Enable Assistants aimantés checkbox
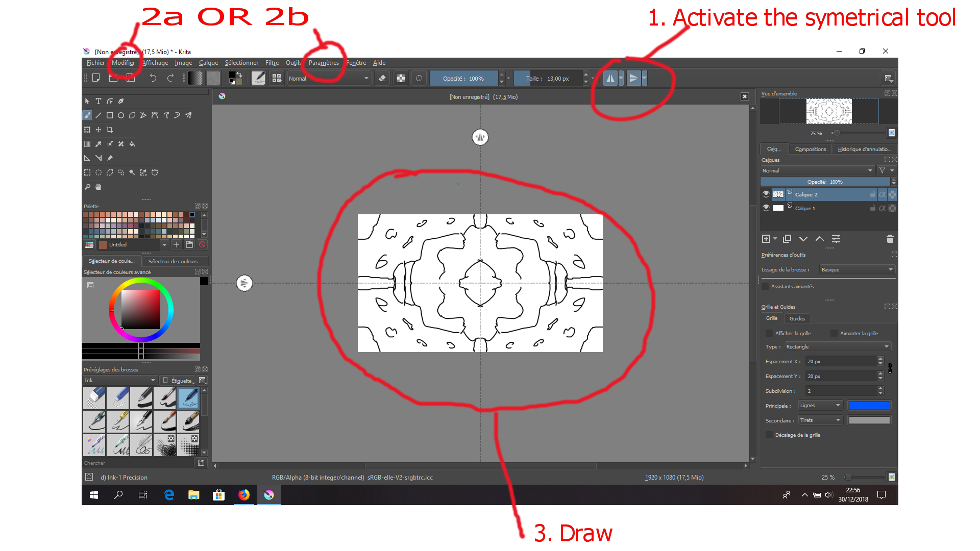980x551 pixels. click(x=765, y=286)
